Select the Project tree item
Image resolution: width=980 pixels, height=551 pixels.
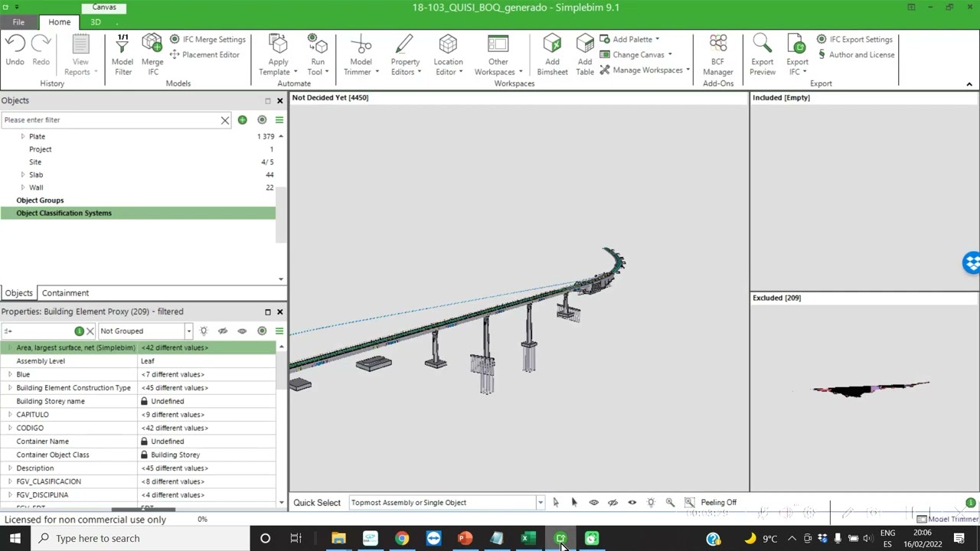(x=41, y=149)
